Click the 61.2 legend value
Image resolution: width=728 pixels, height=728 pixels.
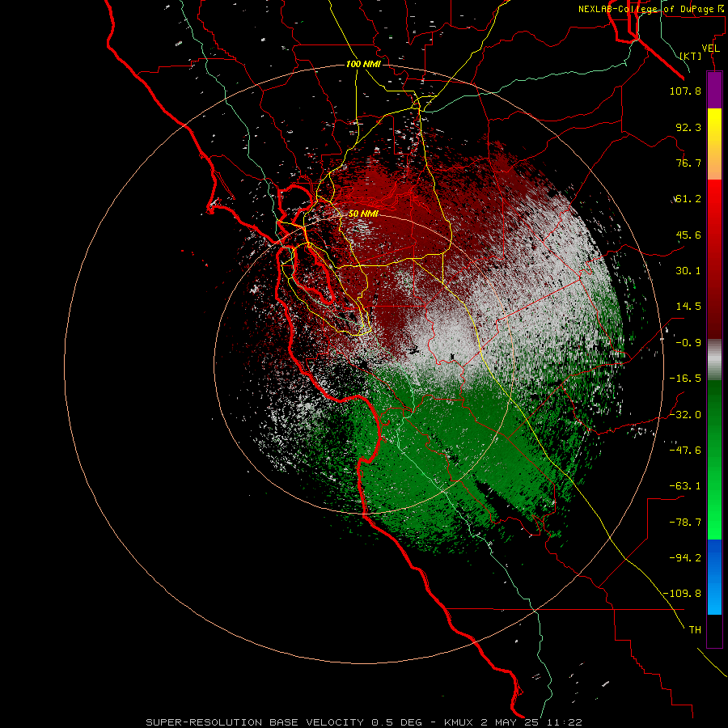click(x=688, y=199)
